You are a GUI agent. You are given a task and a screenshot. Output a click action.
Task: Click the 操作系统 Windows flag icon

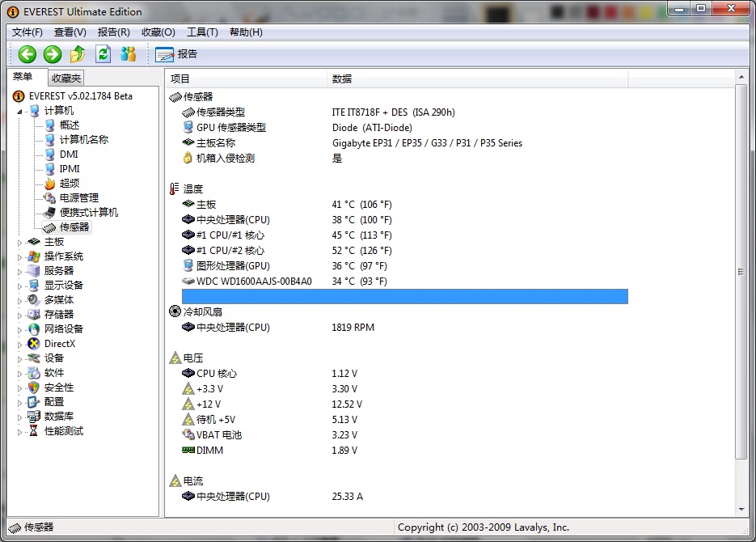tap(34, 256)
